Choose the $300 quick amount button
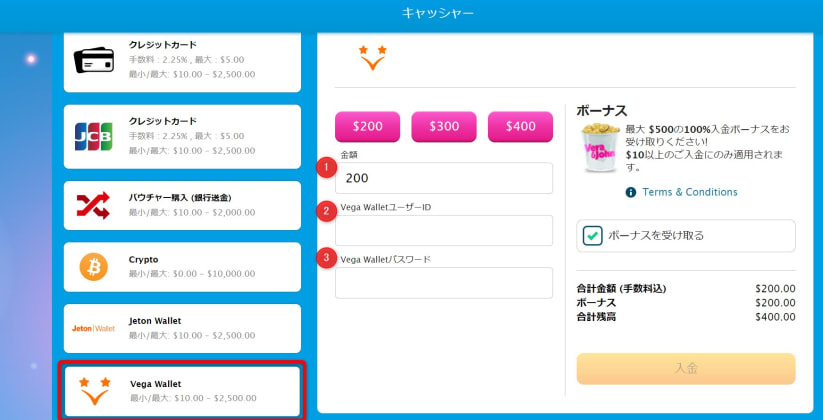This screenshot has height=420, width=823. coord(444,127)
